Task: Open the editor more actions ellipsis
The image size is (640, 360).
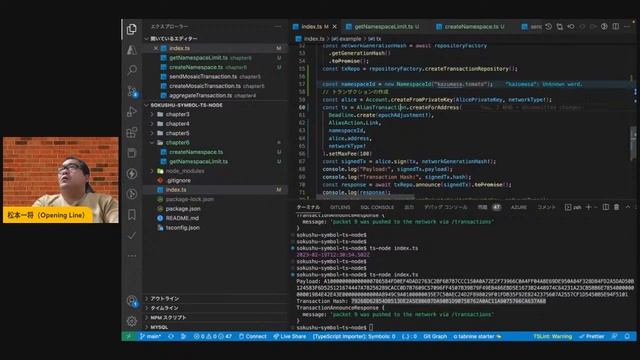Action: pyautogui.click(x=627, y=27)
